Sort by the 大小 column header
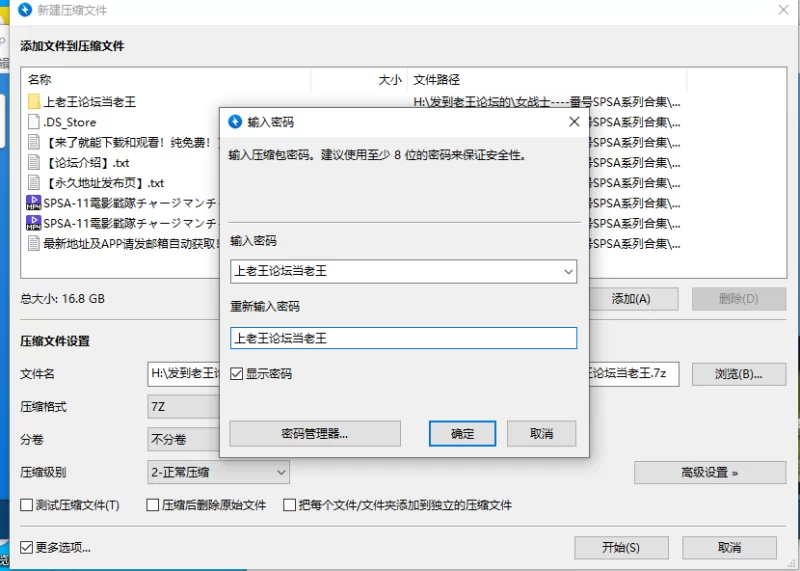Screen dimensions: 800x571 click(x=359, y=80)
